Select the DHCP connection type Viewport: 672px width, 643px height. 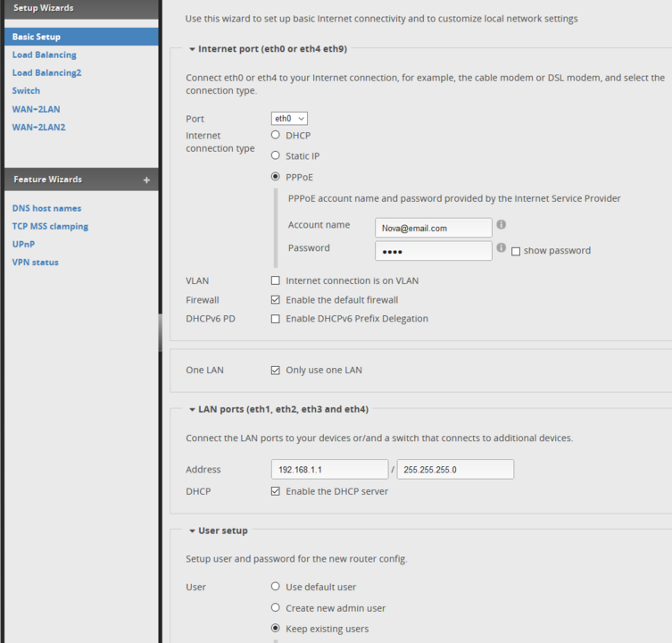tap(275, 135)
